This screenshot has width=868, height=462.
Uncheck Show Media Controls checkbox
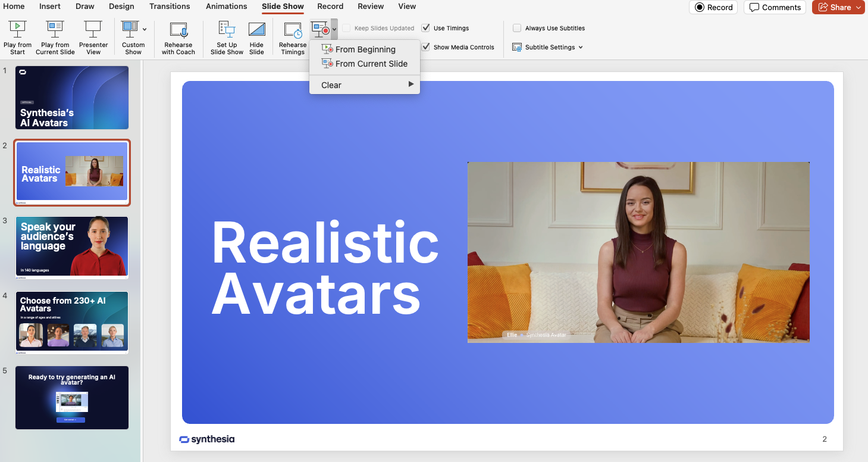coord(425,47)
